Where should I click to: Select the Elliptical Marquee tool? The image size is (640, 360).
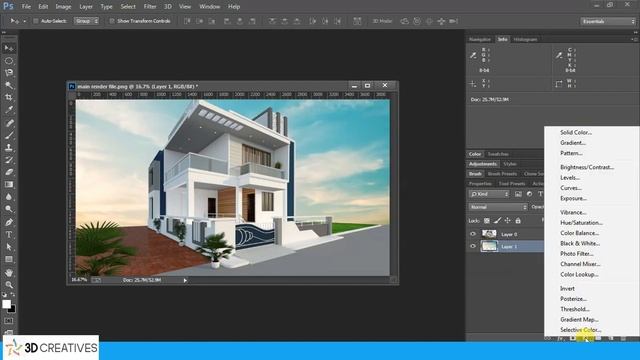click(9, 61)
